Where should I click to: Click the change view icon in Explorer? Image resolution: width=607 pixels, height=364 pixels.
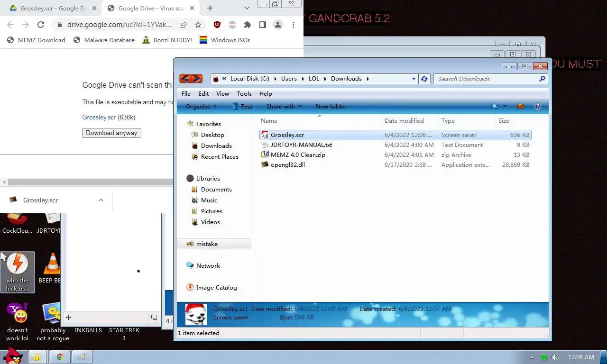(495, 106)
